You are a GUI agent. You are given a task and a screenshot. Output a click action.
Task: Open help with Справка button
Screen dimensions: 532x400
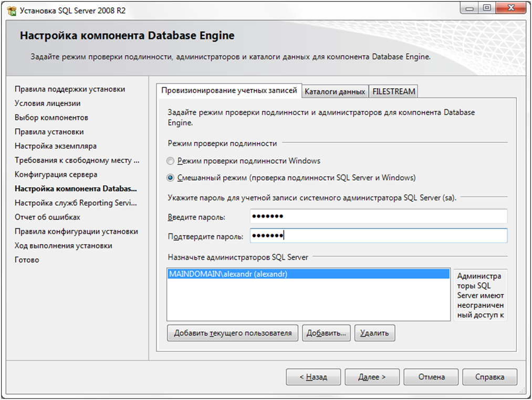point(489,377)
